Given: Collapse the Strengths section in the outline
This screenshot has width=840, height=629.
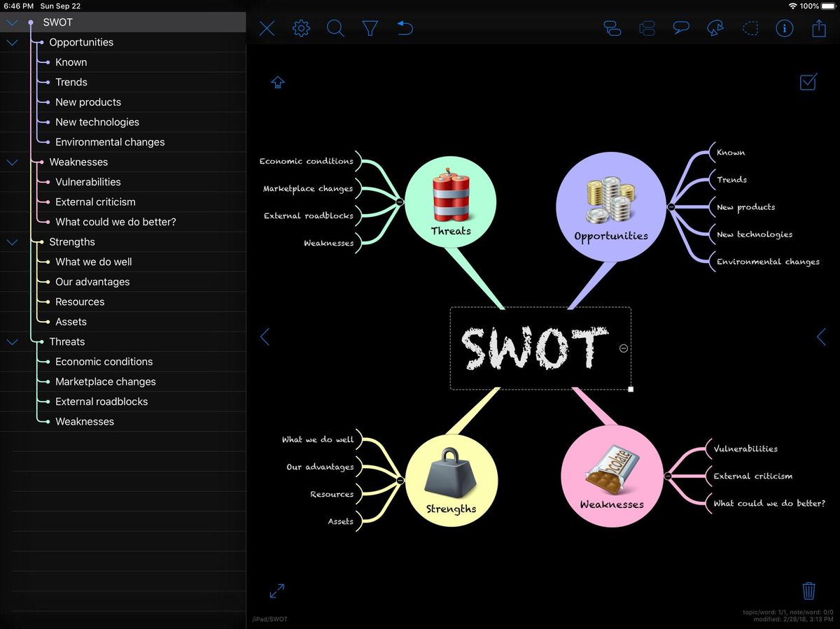Looking at the screenshot, I should pos(12,241).
